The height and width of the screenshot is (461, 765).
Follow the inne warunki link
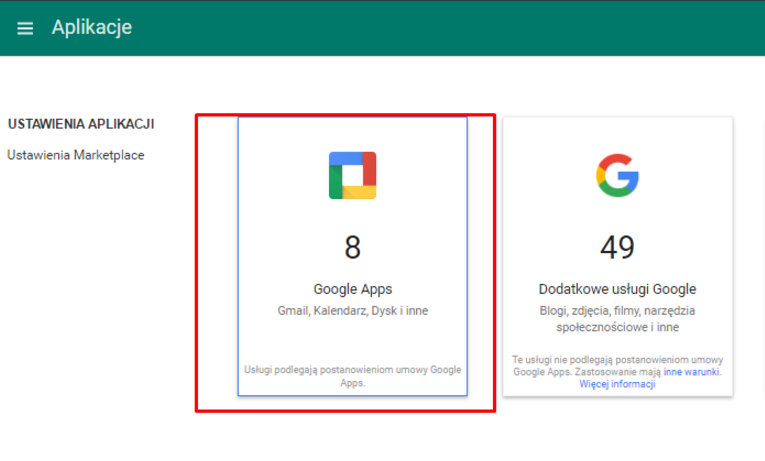coord(691,372)
